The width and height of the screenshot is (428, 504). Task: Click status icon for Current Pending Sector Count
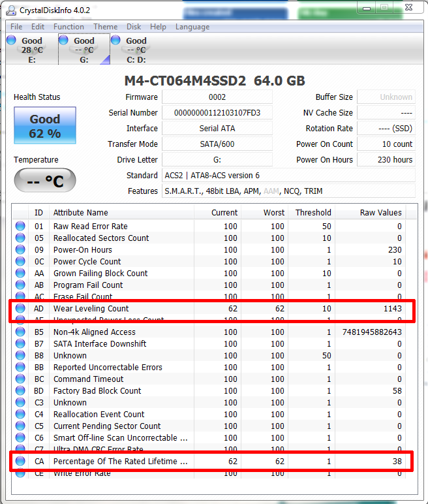click(20, 426)
